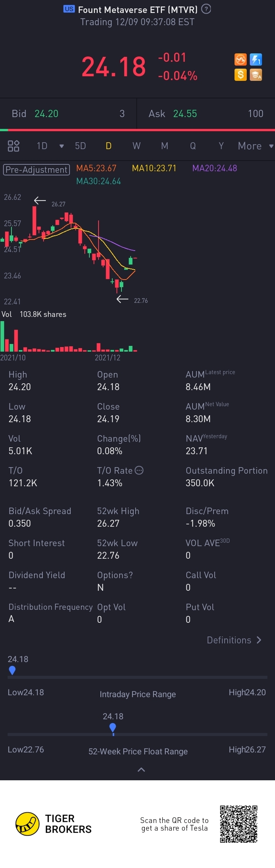
Task: Open the help question mark beside MTVR
Action: tap(206, 9)
